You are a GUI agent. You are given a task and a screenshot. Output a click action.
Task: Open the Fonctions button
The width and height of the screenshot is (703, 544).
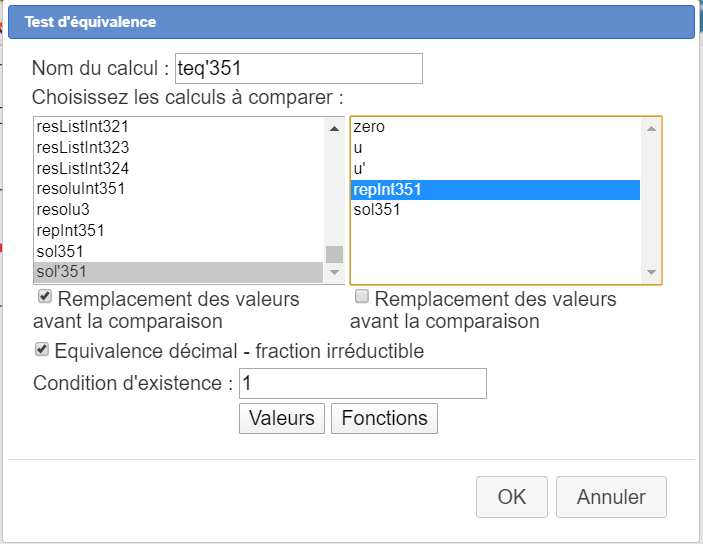pos(384,418)
